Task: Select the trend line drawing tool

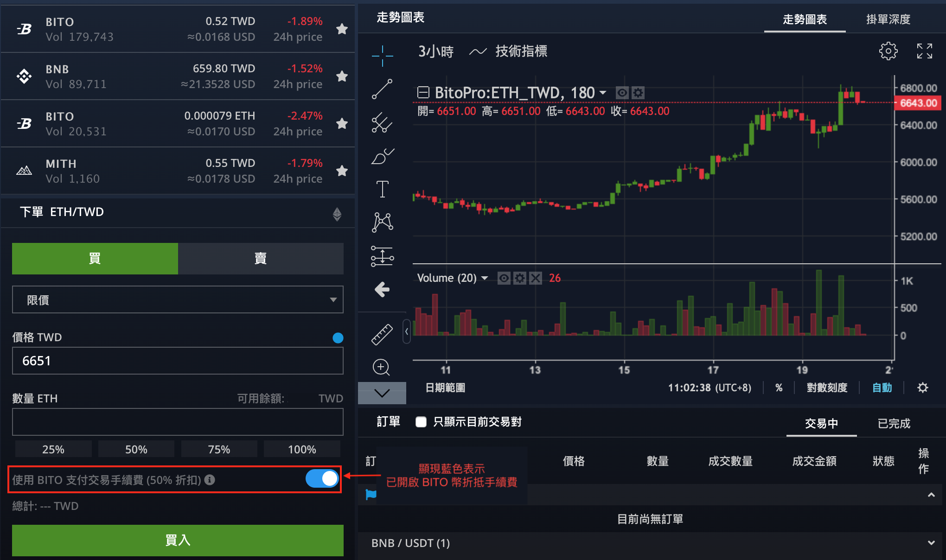Action: [x=382, y=89]
